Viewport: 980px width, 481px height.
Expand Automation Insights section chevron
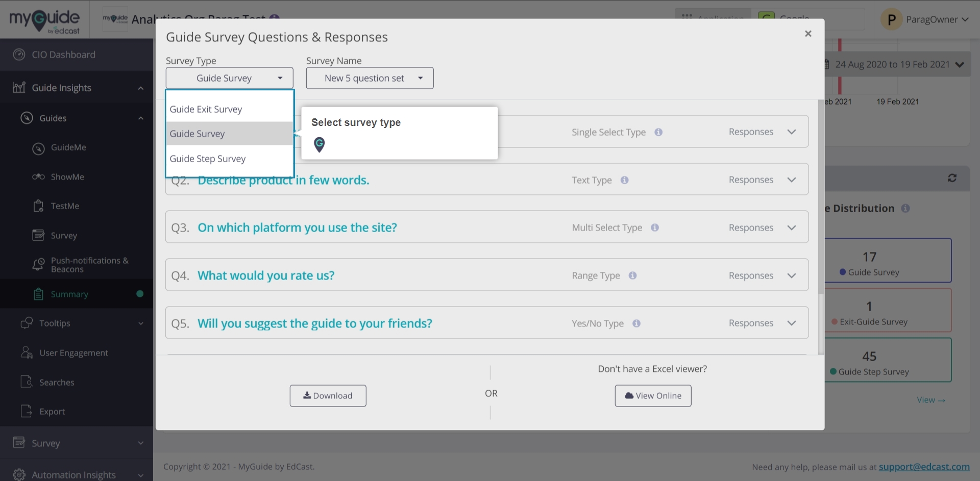[x=141, y=475]
